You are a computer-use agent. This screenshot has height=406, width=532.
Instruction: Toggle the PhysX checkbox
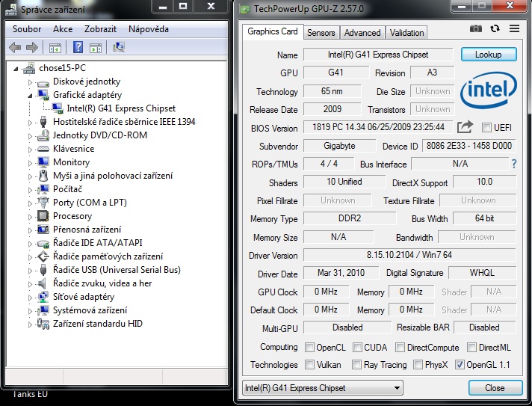(418, 365)
